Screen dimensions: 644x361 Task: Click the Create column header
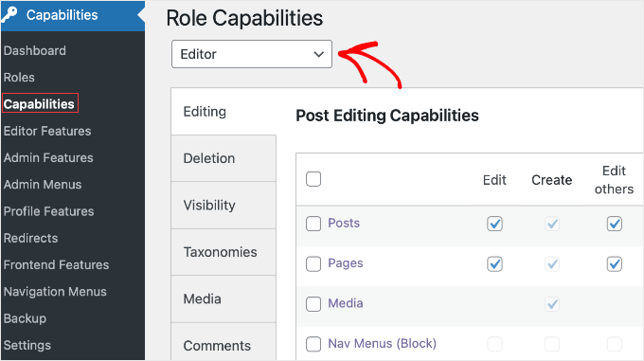point(551,180)
